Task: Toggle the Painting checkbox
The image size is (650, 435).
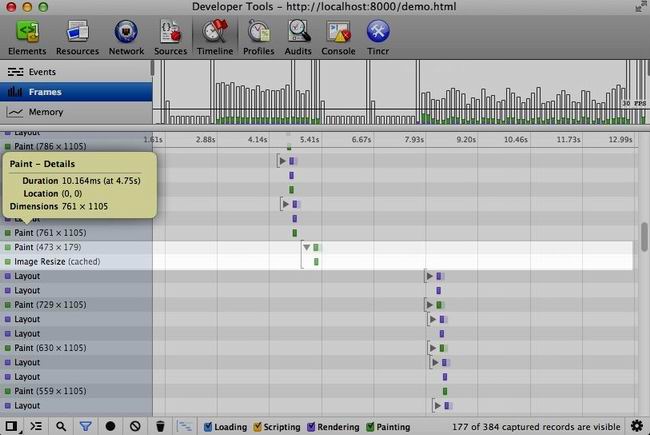Action: click(370, 426)
